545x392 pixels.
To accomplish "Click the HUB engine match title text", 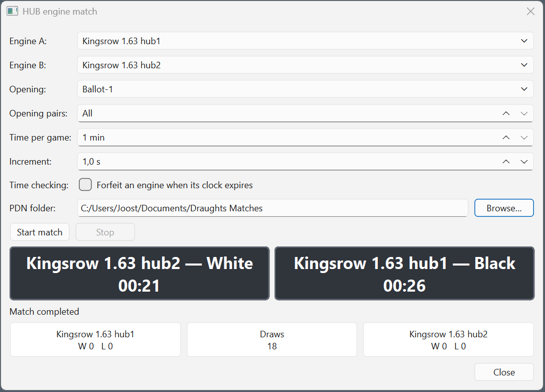I will coord(60,12).
